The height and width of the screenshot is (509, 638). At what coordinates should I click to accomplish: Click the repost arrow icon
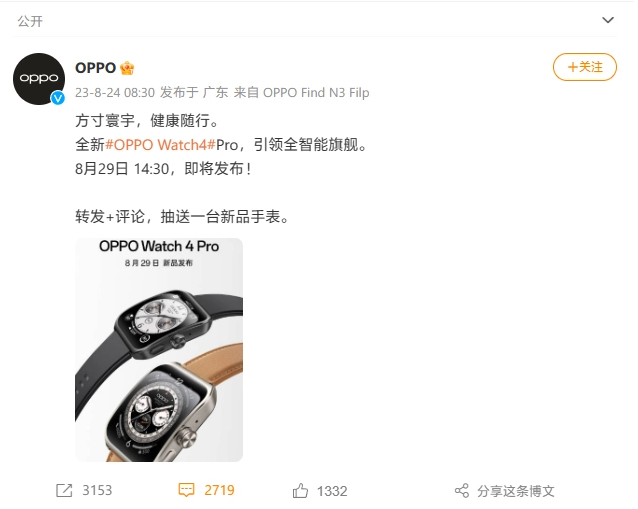[x=64, y=490]
